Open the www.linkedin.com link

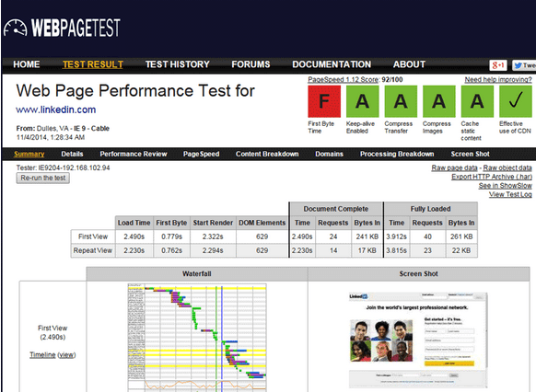point(56,110)
